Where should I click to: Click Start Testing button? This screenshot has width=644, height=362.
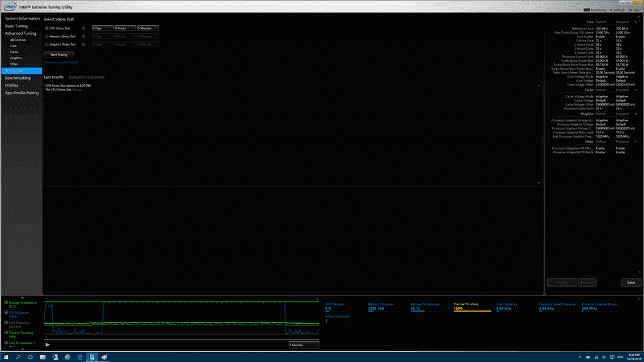(58, 55)
